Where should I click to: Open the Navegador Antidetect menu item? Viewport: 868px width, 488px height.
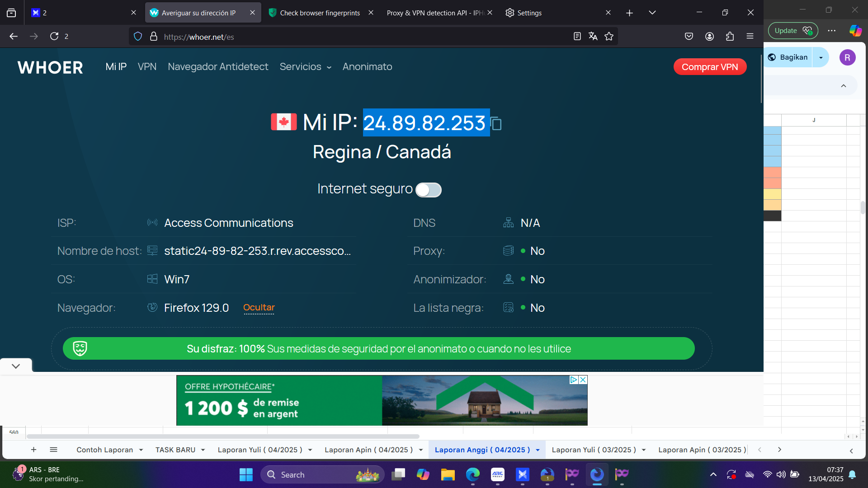tap(218, 67)
